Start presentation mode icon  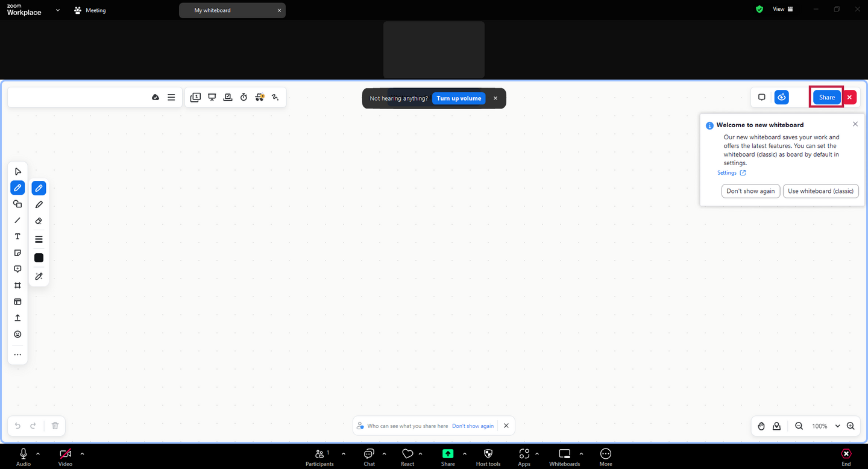click(x=212, y=97)
